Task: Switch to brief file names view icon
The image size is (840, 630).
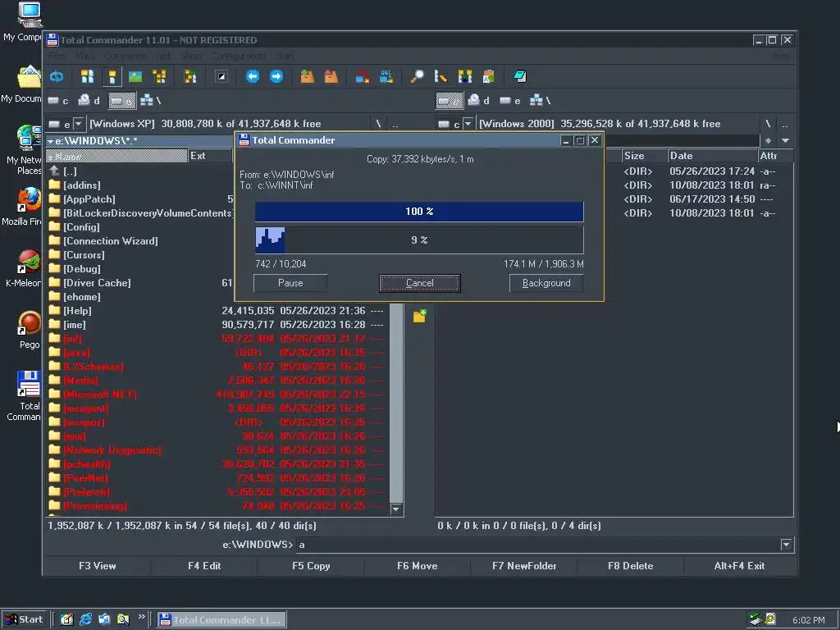Action: click(x=87, y=76)
